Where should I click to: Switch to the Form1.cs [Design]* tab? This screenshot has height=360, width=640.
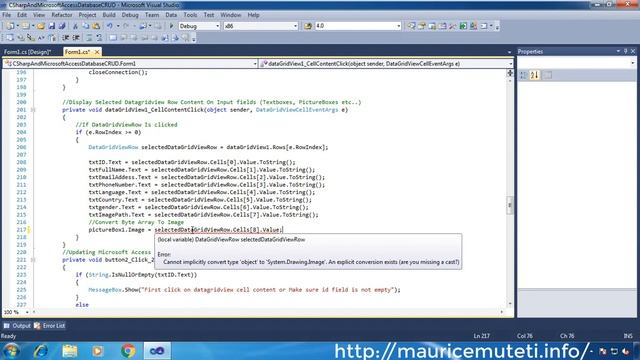click(27, 52)
